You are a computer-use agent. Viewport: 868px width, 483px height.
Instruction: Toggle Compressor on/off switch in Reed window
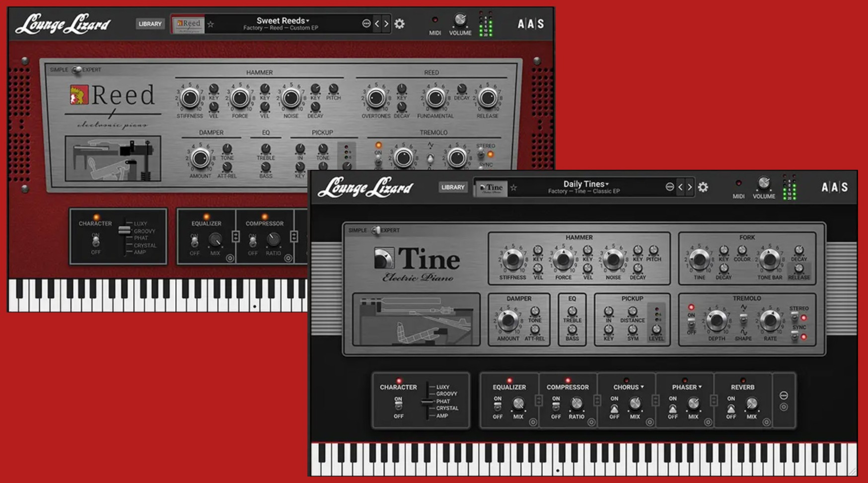click(253, 242)
